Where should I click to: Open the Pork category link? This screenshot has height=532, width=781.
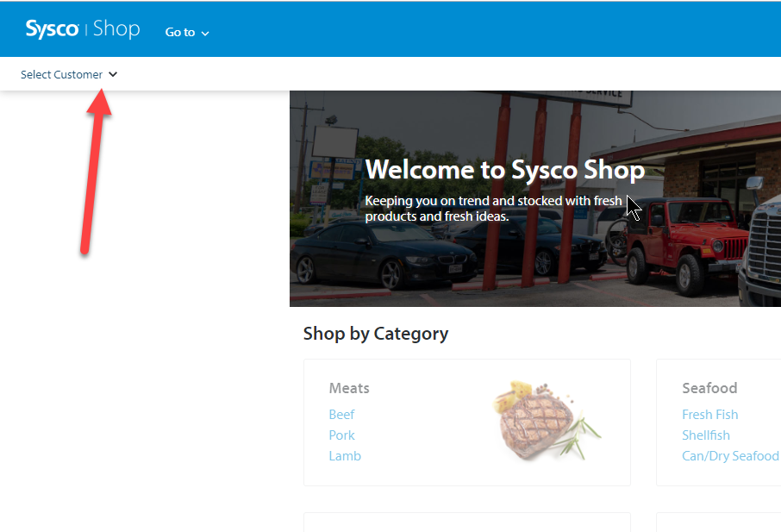tap(341, 435)
